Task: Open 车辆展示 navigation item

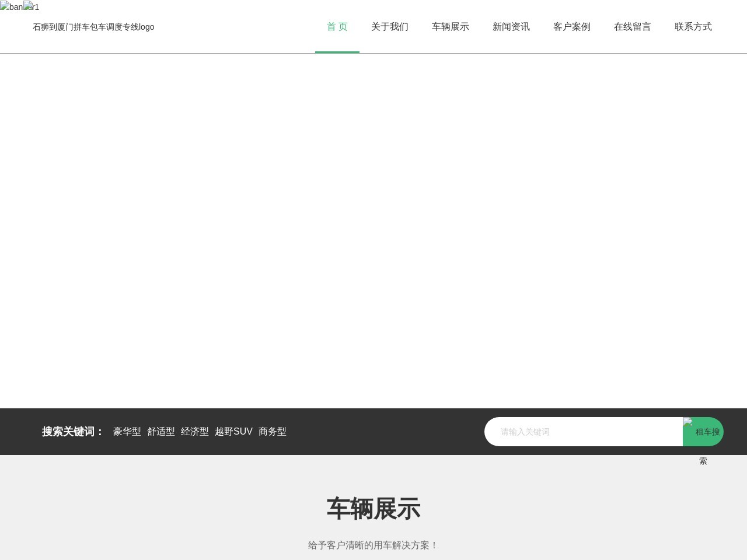Action: (x=450, y=26)
